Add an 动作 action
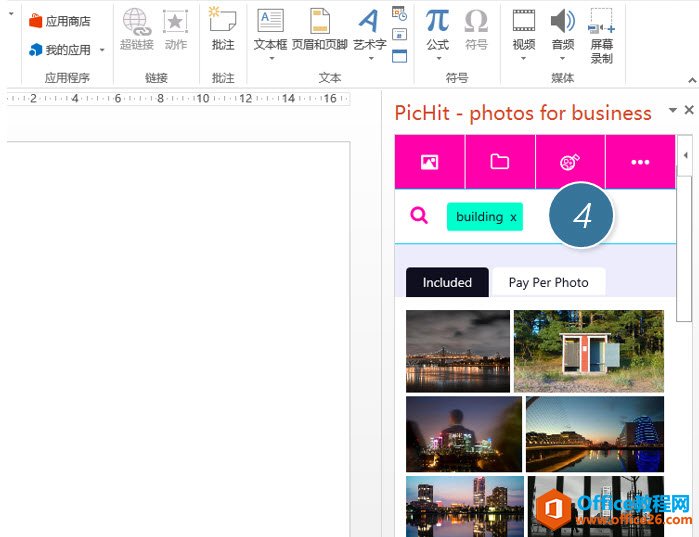This screenshot has height=537, width=699. point(175,29)
